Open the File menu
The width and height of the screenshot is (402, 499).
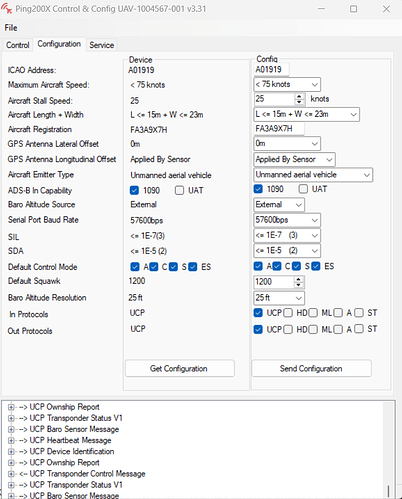click(x=11, y=28)
